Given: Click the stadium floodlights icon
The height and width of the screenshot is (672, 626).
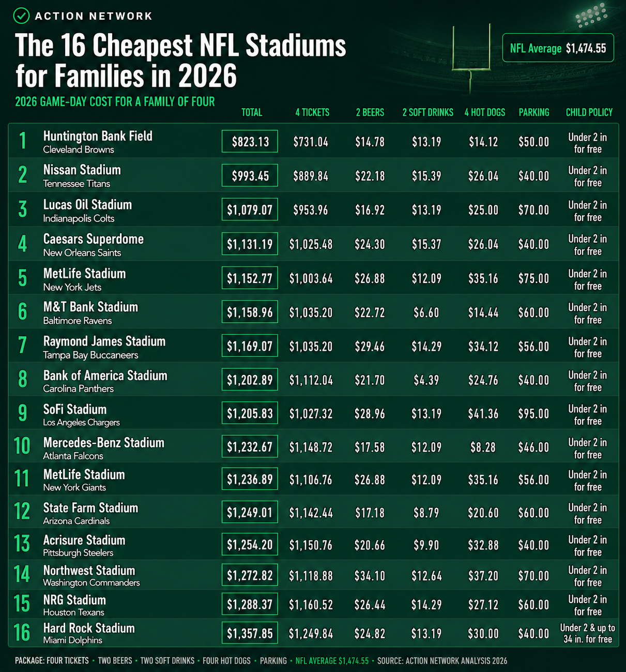Looking at the screenshot, I should point(591,15).
